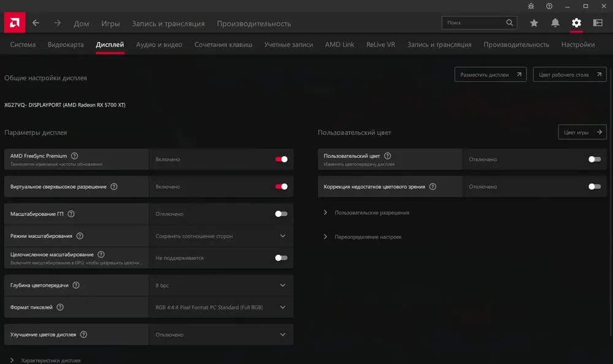Show help for Глубина цветопередачи
The height and width of the screenshot is (364, 613).
(x=76, y=286)
